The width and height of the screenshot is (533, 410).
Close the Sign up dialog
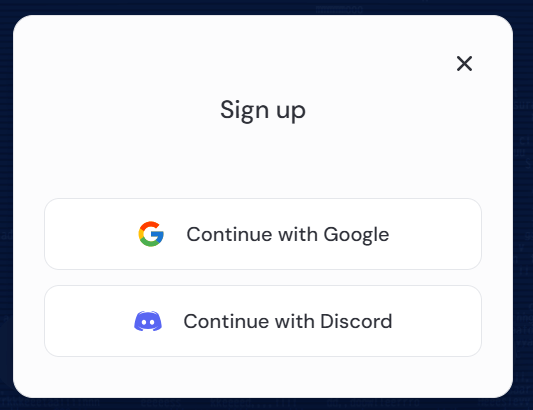click(464, 64)
